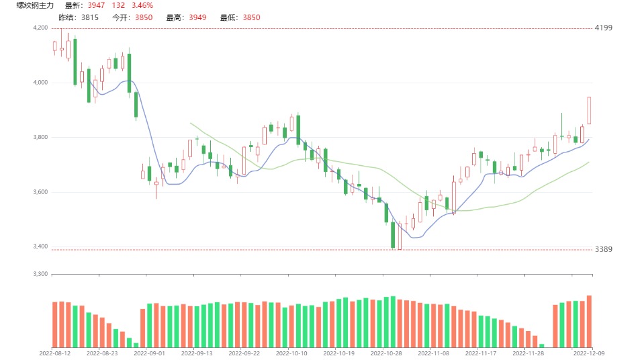Select the 2022-08-12 date label
The height and width of the screenshot is (362, 644).
[54, 352]
